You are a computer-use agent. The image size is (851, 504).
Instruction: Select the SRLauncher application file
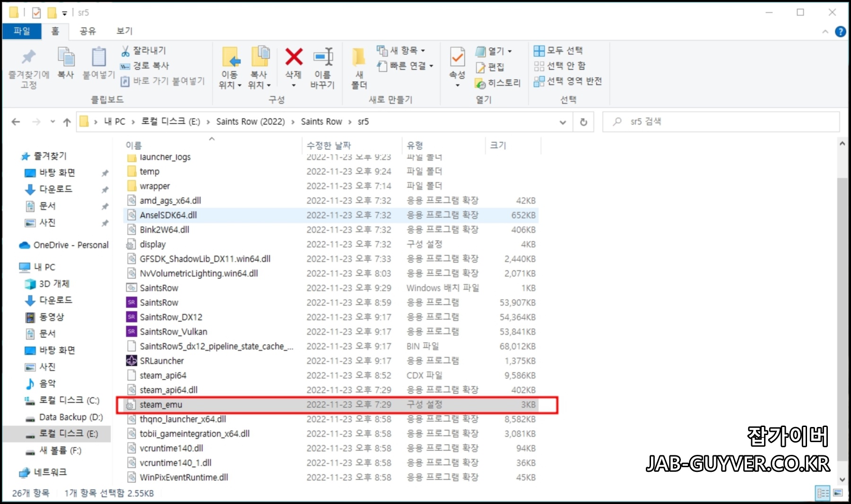(x=162, y=361)
